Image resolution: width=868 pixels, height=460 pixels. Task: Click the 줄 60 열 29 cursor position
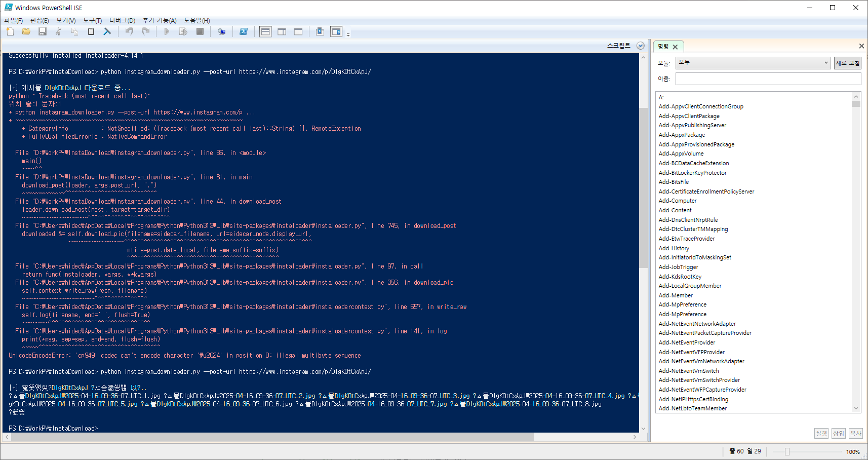[745, 451]
